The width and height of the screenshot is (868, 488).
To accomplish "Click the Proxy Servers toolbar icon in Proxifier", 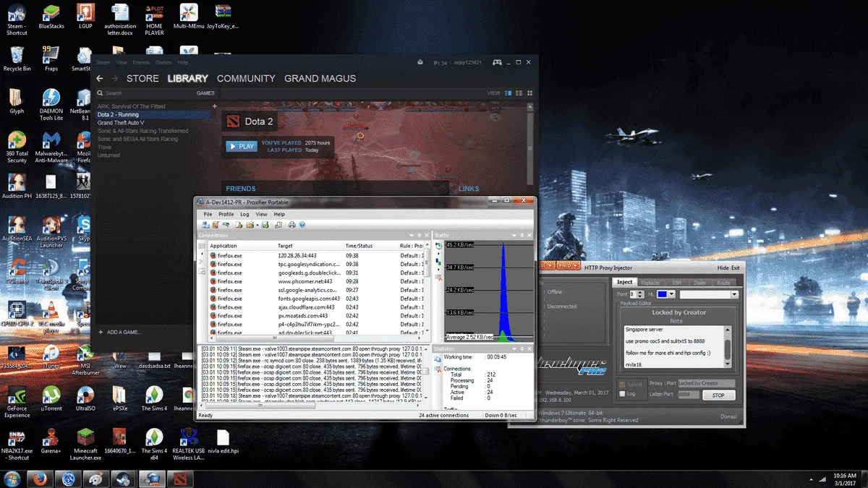I will coord(205,225).
